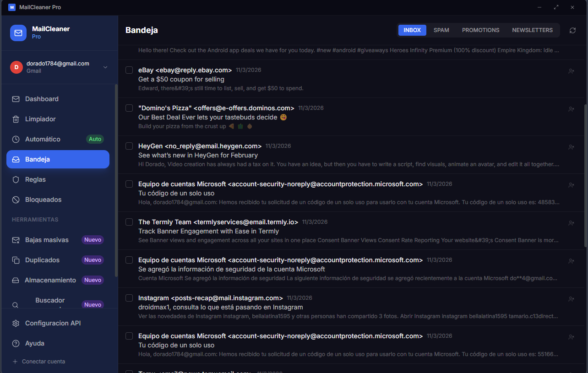Click the block-sender icon on the Termly Team row
Viewport: 588px width, 373px height.
571,223
